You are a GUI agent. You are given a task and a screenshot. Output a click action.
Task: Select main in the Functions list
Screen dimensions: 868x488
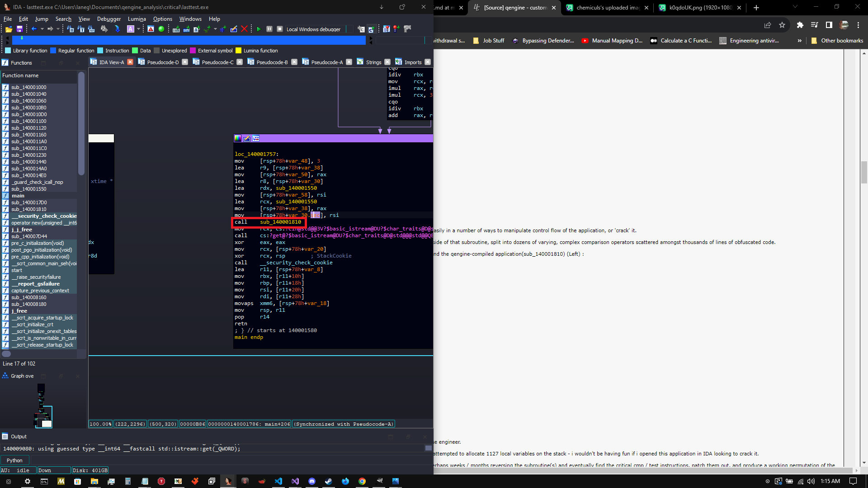18,196
